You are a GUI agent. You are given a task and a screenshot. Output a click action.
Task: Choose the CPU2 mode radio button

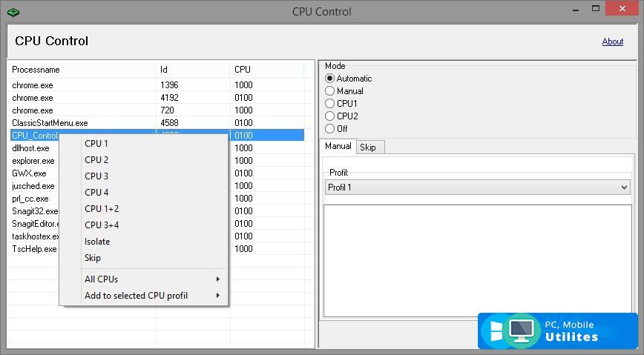(x=329, y=116)
